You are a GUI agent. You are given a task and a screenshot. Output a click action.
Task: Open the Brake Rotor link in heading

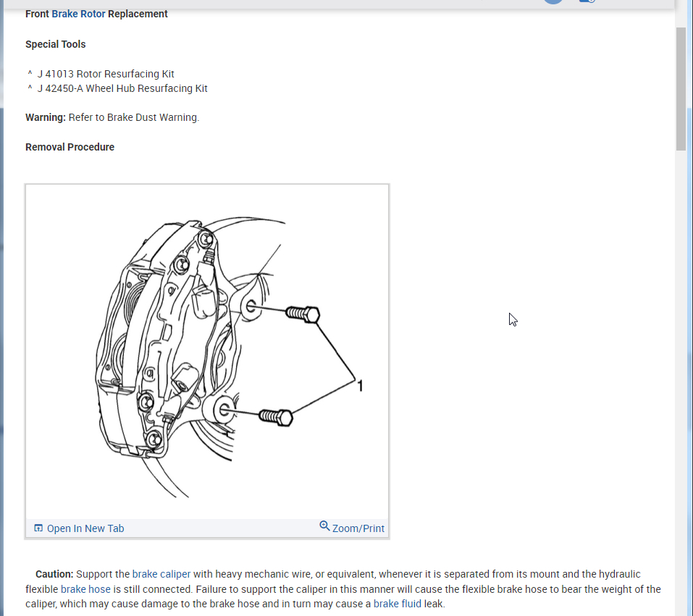tap(78, 14)
